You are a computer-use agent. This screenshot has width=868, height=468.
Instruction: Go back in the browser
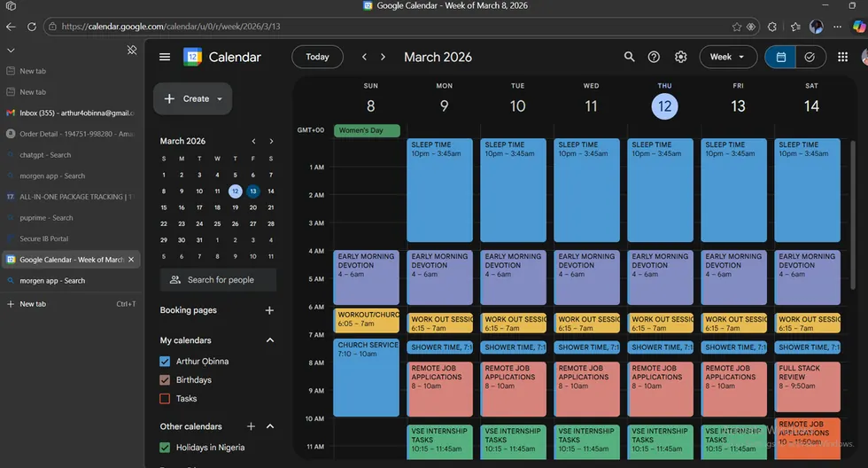[x=11, y=26]
